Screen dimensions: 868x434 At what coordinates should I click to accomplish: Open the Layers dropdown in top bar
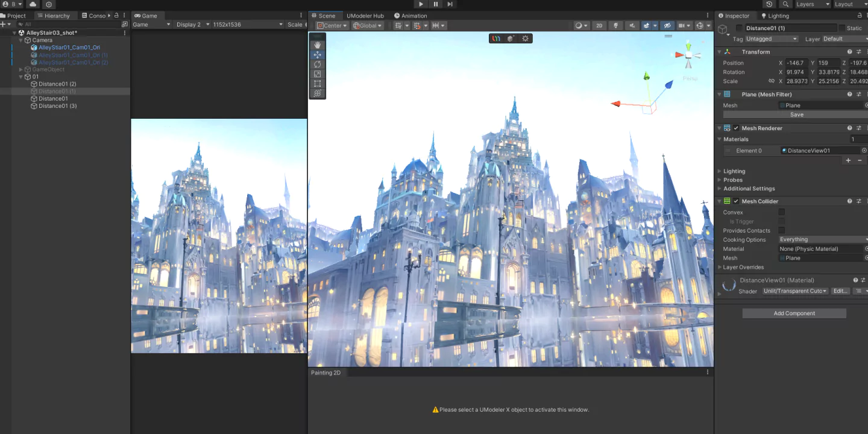pos(813,4)
